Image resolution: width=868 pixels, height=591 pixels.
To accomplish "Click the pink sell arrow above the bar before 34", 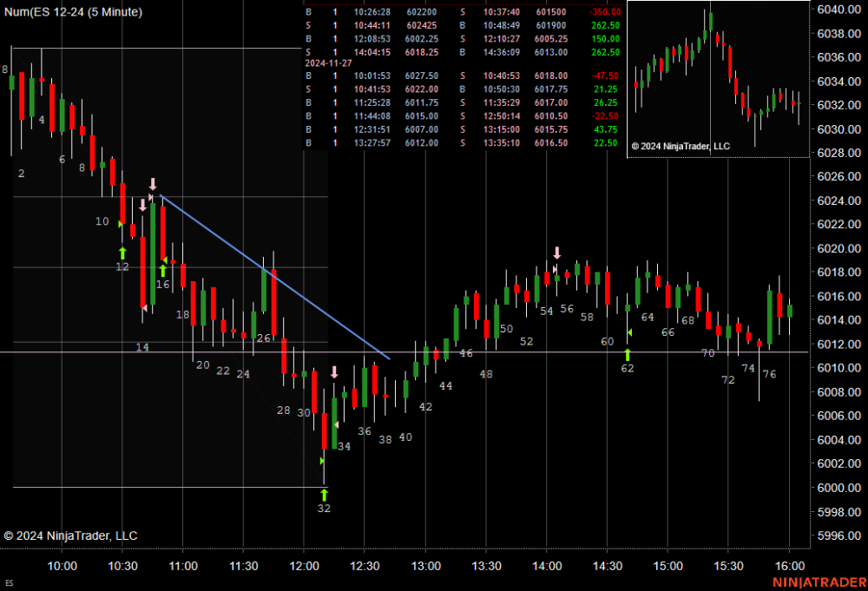I will tap(334, 371).
